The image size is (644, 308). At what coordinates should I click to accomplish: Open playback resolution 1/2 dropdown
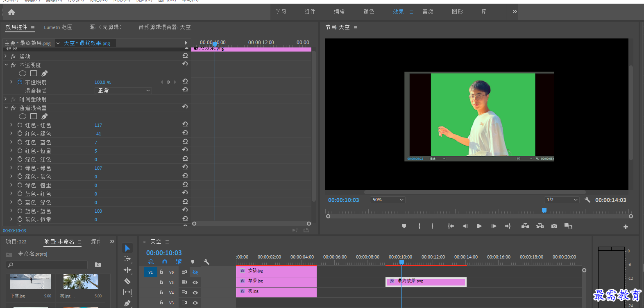[562, 200]
